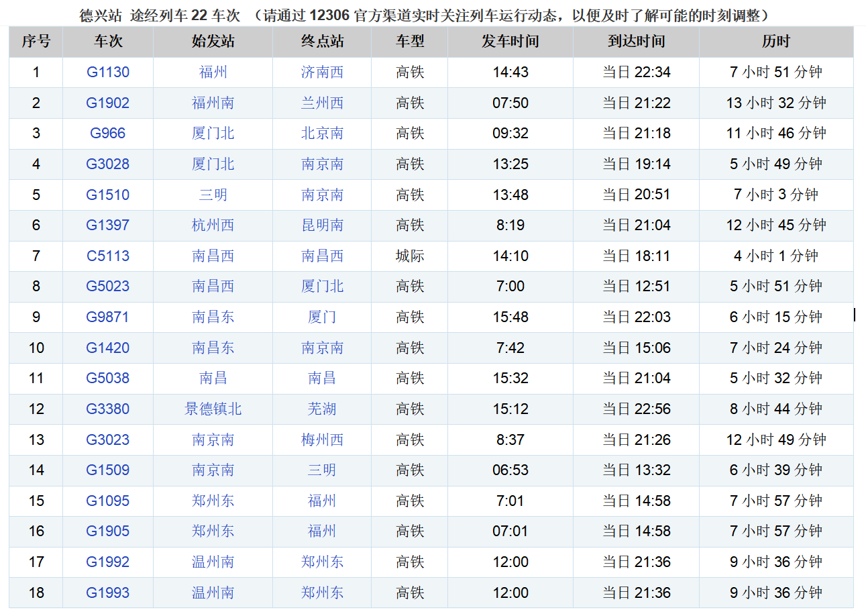
Task: Open train G966 link
Action: click(108, 134)
